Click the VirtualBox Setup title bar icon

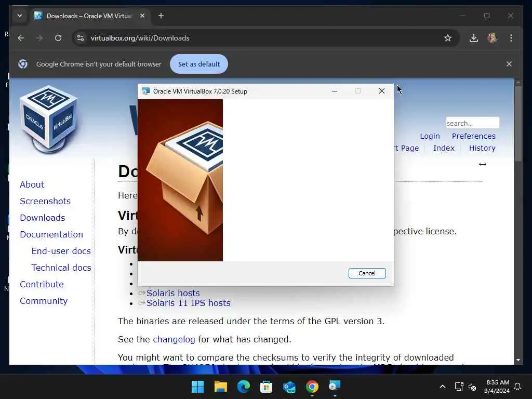146,91
